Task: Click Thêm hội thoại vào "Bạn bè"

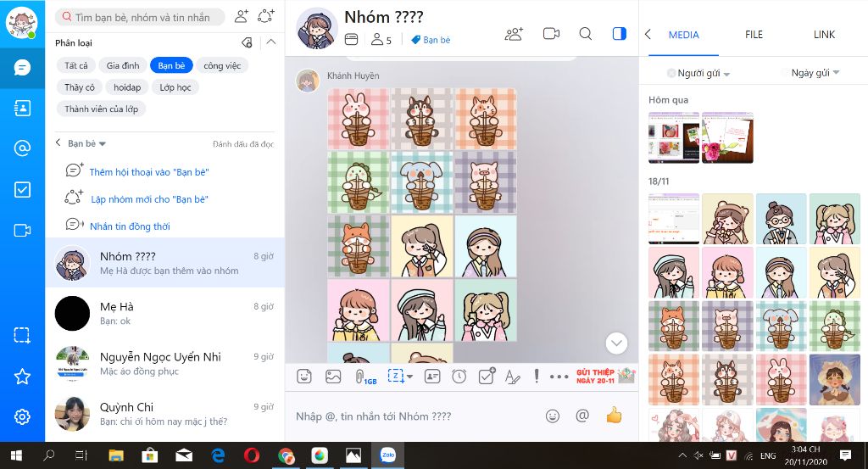Action: pyautogui.click(x=149, y=171)
